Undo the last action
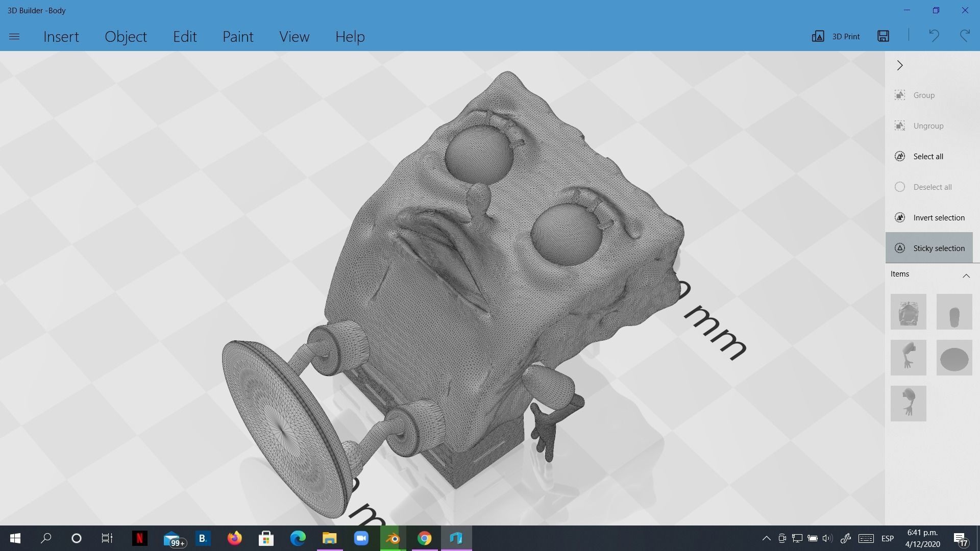 934,36
